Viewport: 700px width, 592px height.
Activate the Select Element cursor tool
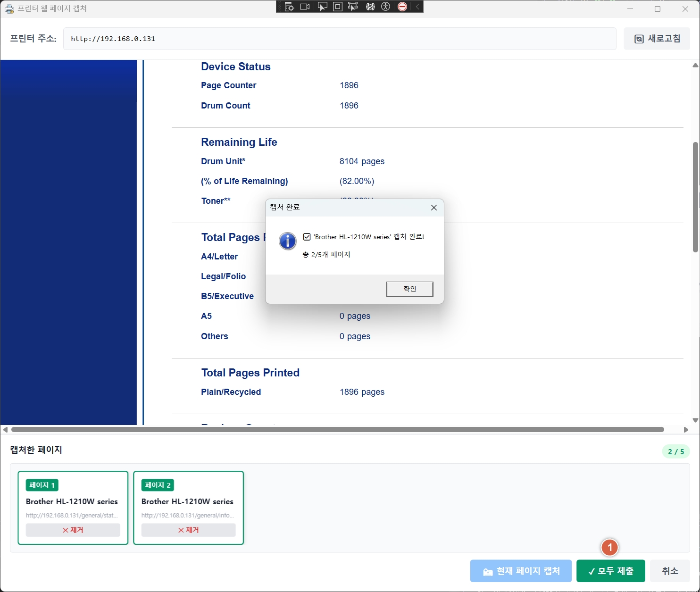point(322,7)
